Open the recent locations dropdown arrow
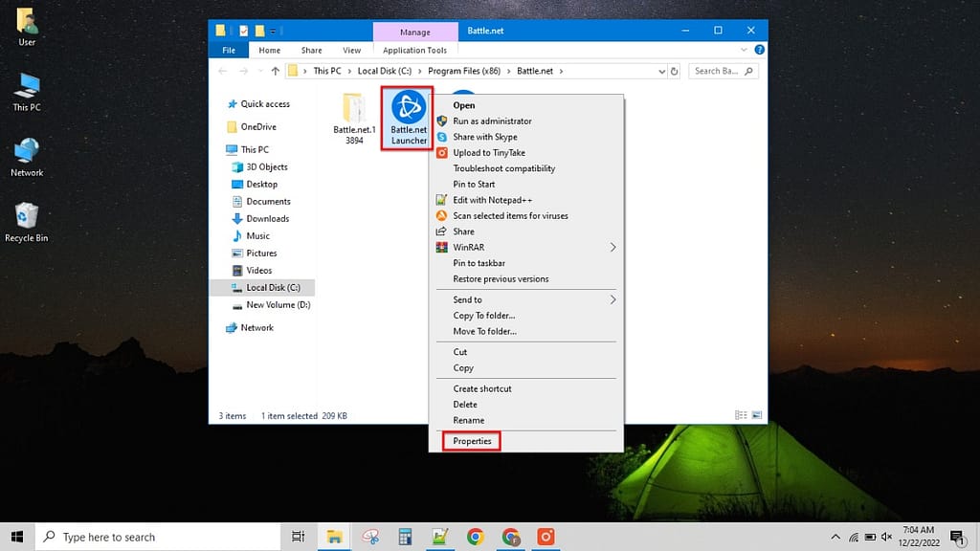Image resolution: width=980 pixels, height=551 pixels. point(259,71)
